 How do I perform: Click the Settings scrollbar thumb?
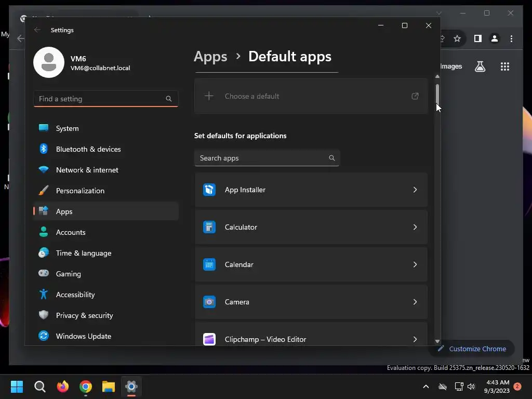pyautogui.click(x=437, y=95)
